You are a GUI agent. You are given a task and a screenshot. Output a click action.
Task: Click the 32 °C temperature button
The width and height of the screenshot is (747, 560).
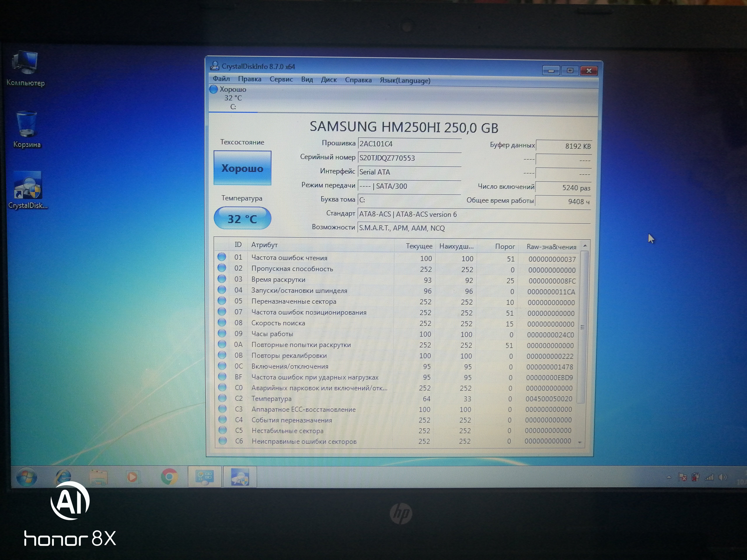242,219
